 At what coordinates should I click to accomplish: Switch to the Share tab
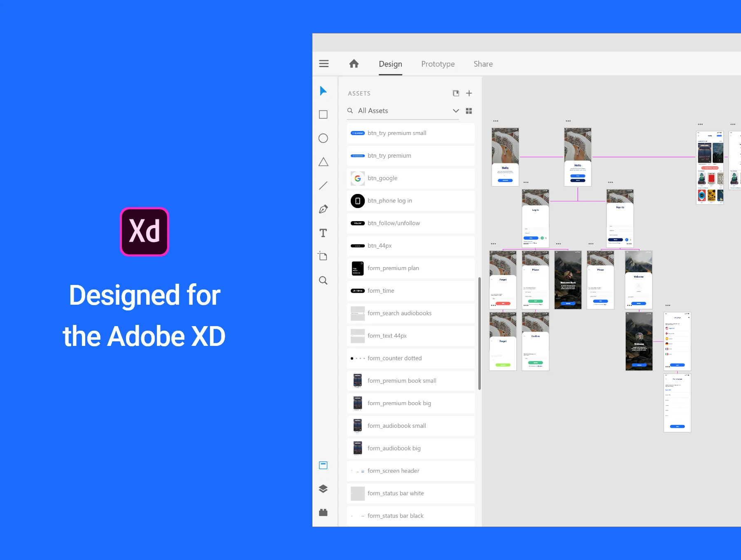tap(483, 64)
